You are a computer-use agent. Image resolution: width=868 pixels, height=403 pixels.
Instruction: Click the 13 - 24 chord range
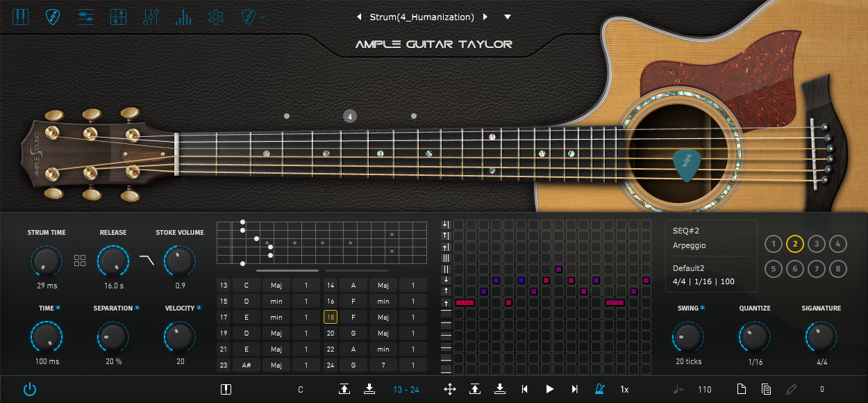[x=406, y=390]
